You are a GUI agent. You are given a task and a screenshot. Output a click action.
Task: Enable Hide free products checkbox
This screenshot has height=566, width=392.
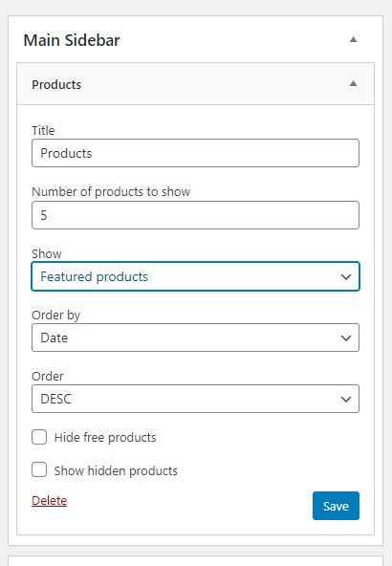(39, 437)
